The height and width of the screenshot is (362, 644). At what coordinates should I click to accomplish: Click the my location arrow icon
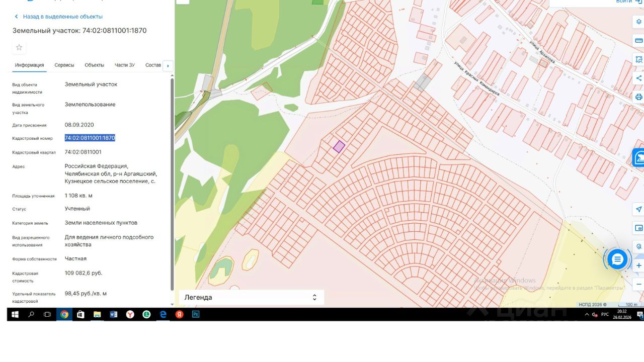(639, 209)
